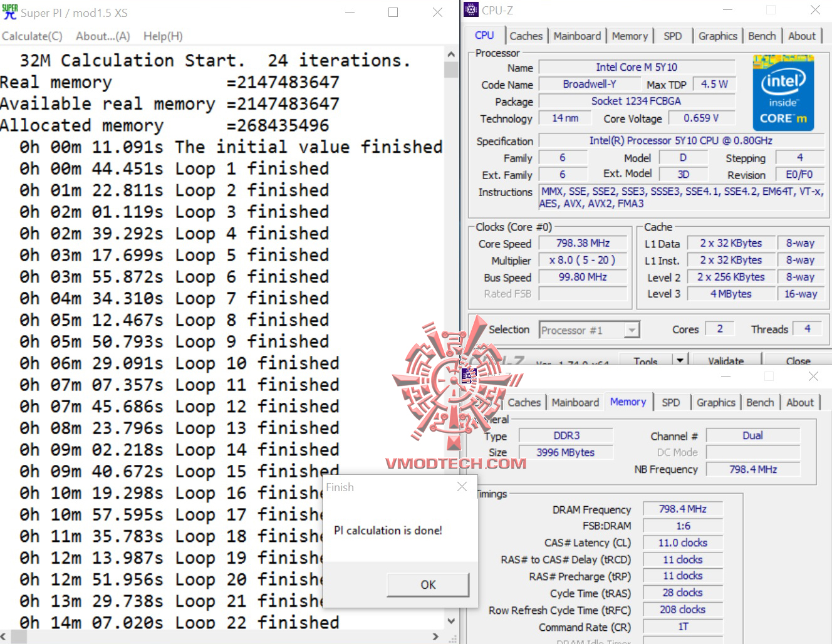
Task: Confirm the Finish dialog with OK
Action: (x=428, y=584)
